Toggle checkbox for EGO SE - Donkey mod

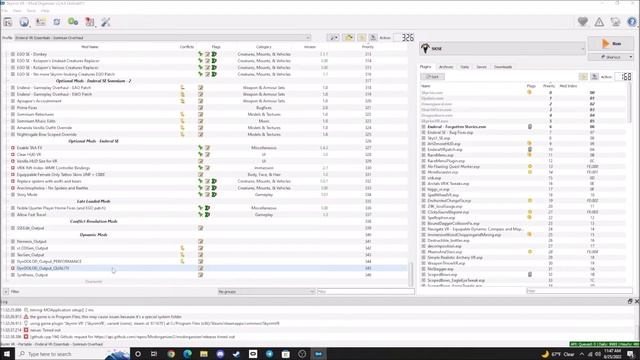coord(13,54)
